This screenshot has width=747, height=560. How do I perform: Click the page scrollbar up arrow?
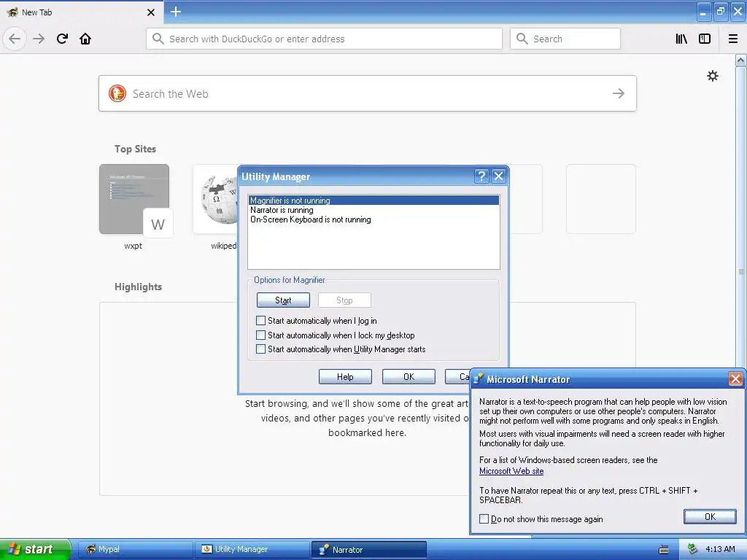(x=740, y=60)
